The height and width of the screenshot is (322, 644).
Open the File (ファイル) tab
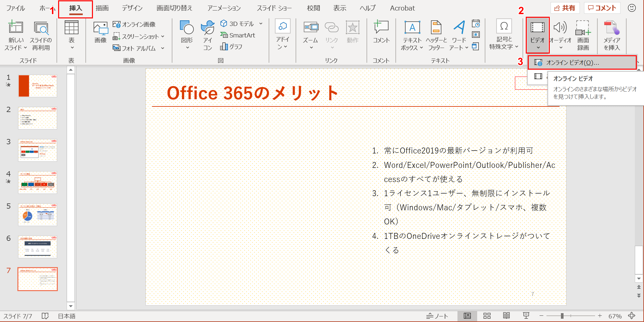coord(15,8)
